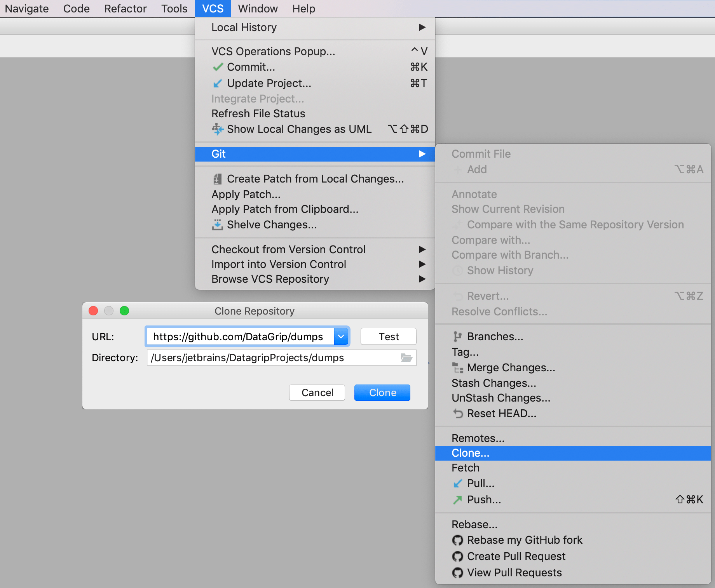Select Apply Patch from Clipboard
This screenshot has height=588, width=715.
coord(315,209)
